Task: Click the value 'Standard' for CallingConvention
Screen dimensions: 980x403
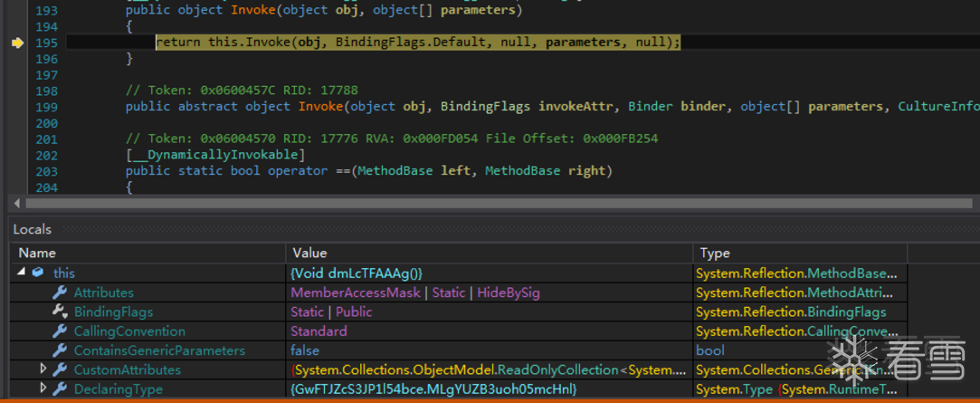Action: 319,331
